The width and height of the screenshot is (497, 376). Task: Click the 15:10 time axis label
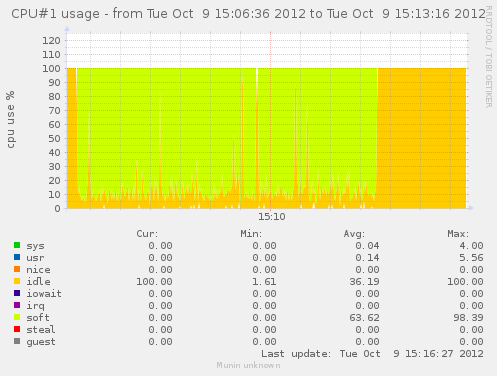(272, 217)
